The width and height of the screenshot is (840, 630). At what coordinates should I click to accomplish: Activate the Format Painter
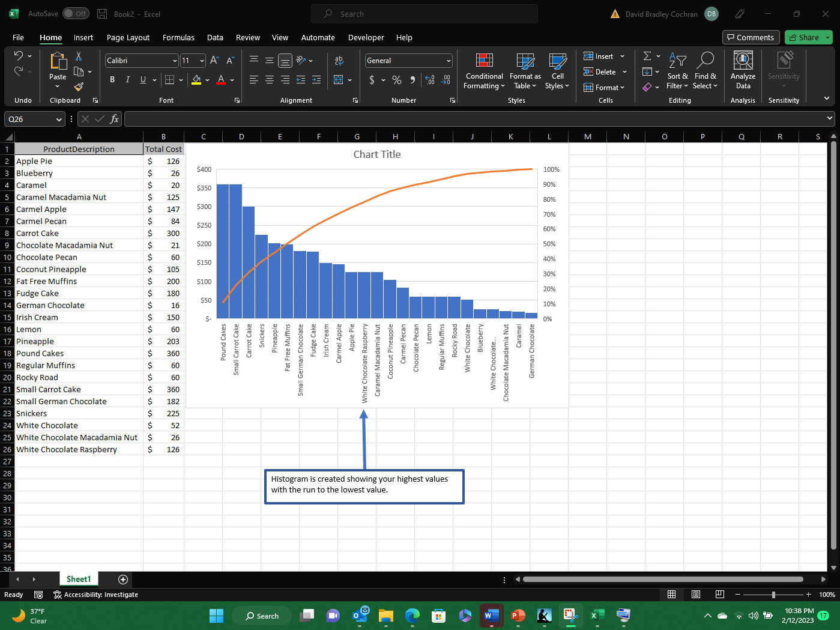pos(78,86)
